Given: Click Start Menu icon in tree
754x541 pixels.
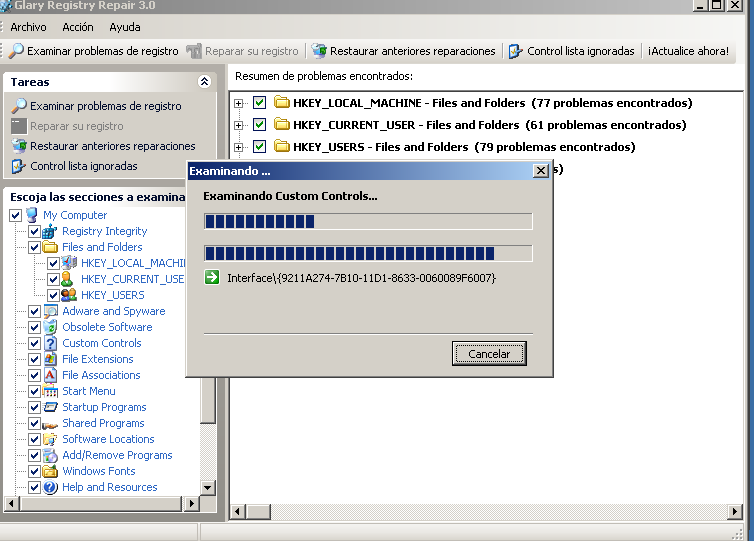Looking at the screenshot, I should click(50, 391).
